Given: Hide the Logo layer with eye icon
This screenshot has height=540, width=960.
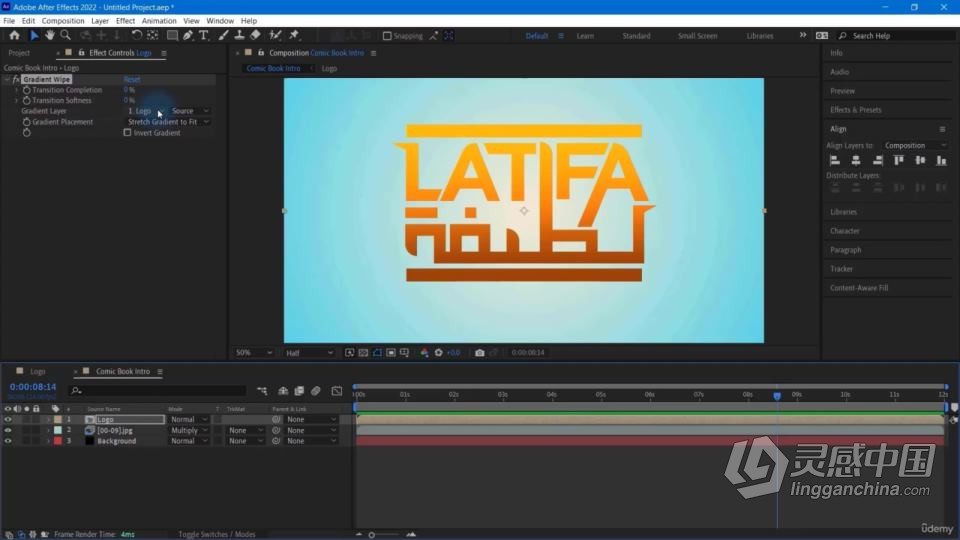Looking at the screenshot, I should 8,419.
